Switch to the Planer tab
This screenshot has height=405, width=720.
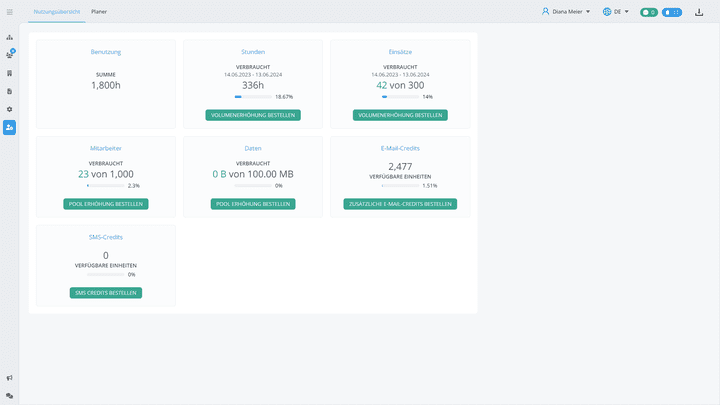(x=99, y=12)
